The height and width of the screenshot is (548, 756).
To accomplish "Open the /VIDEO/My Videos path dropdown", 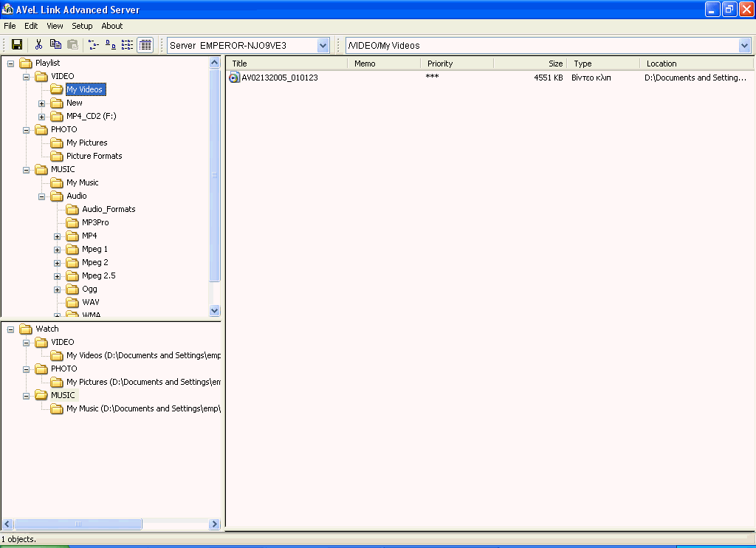I will (x=744, y=45).
